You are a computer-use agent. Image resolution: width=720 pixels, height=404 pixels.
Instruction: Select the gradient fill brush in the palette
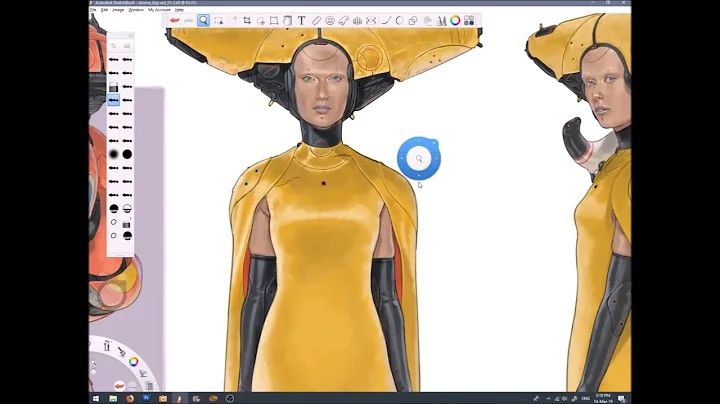(113, 87)
